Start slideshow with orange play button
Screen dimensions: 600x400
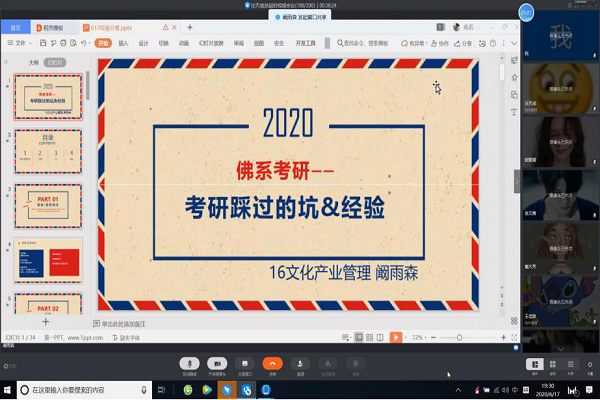[396, 337]
